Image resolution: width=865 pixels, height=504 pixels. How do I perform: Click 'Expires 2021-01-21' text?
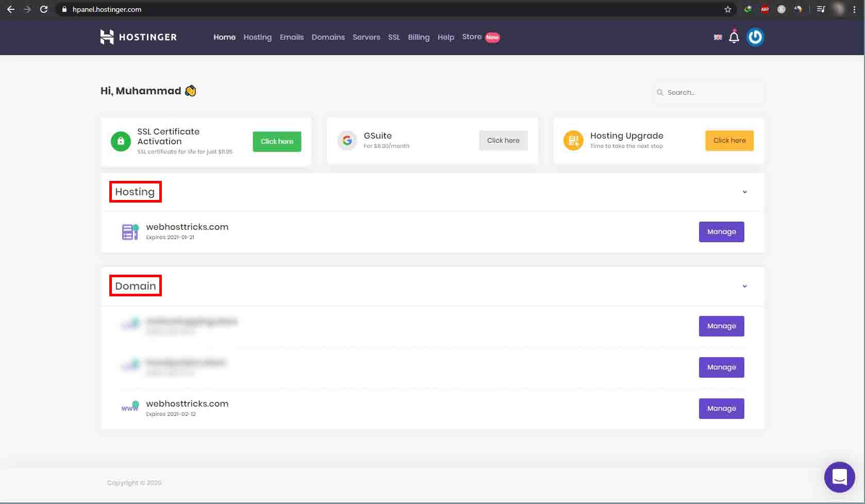click(x=170, y=237)
